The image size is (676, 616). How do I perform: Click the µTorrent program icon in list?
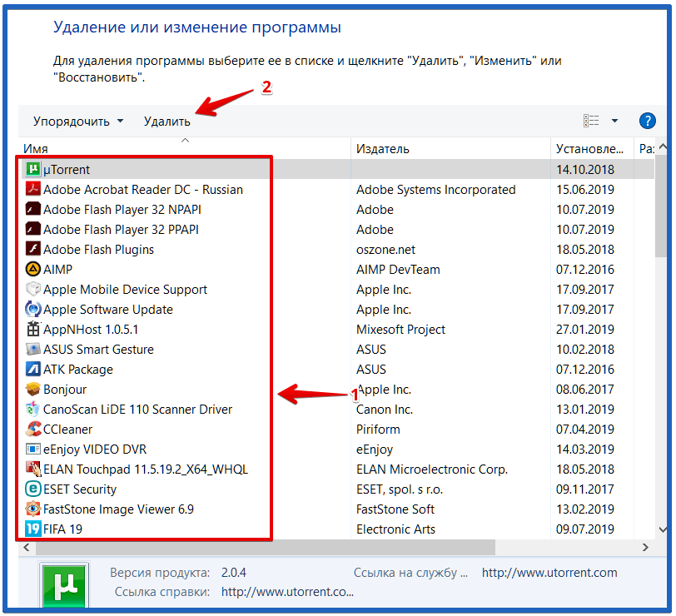pos(33,170)
